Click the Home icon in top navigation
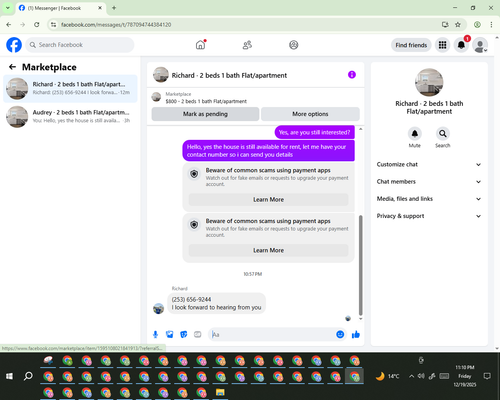The image size is (500, 400). point(200,45)
